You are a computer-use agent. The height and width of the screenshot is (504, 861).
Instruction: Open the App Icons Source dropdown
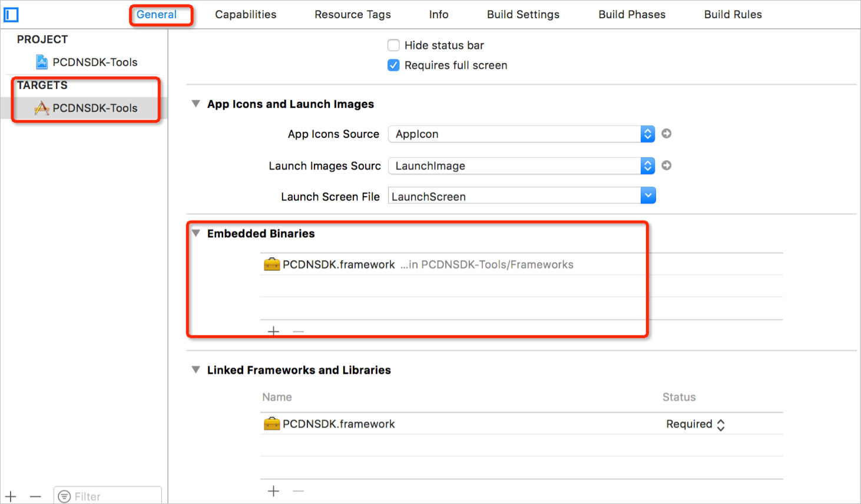647,134
